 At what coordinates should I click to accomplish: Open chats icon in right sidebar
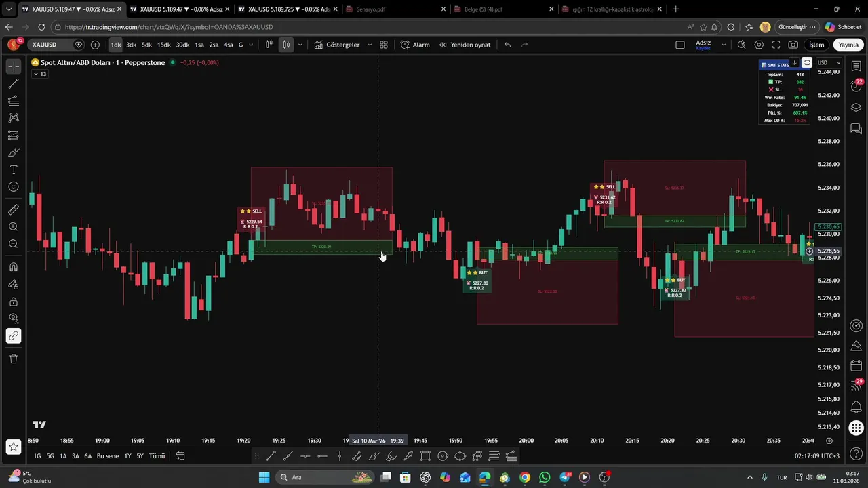856,128
